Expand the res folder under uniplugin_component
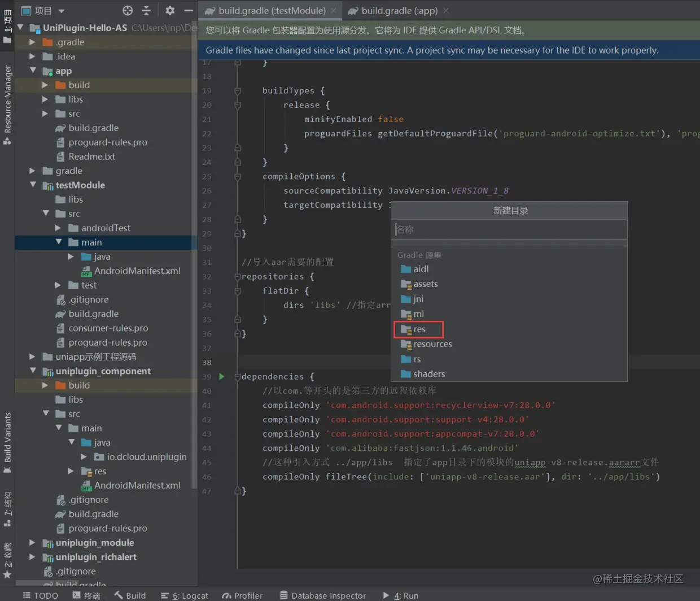The image size is (700, 601). click(71, 471)
